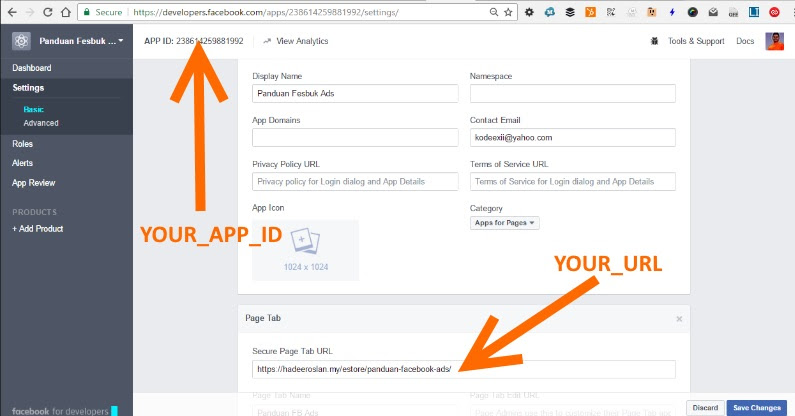Focus the Contact Email field
Image resolution: width=795 pixels, height=416 pixels.
click(x=572, y=137)
